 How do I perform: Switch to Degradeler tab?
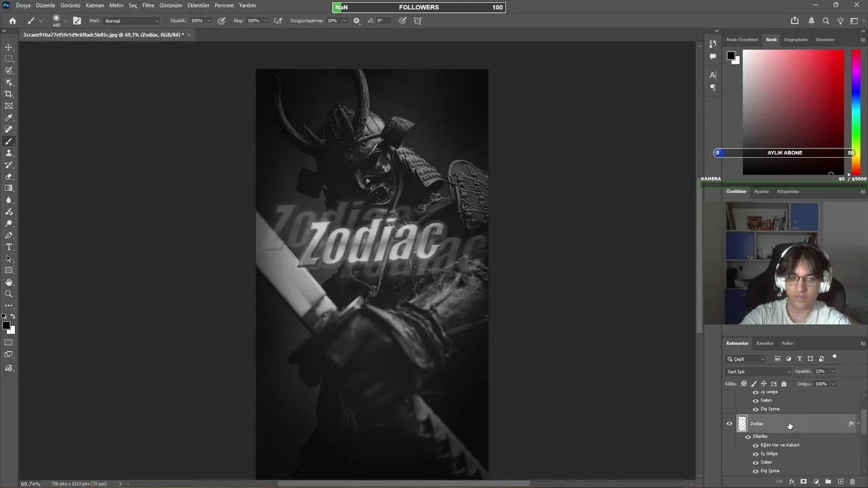[x=796, y=39]
